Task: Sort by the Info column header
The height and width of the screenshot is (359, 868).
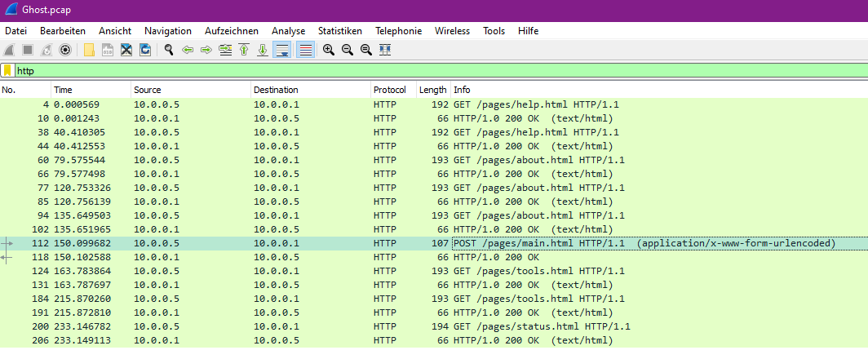Action: click(659, 90)
